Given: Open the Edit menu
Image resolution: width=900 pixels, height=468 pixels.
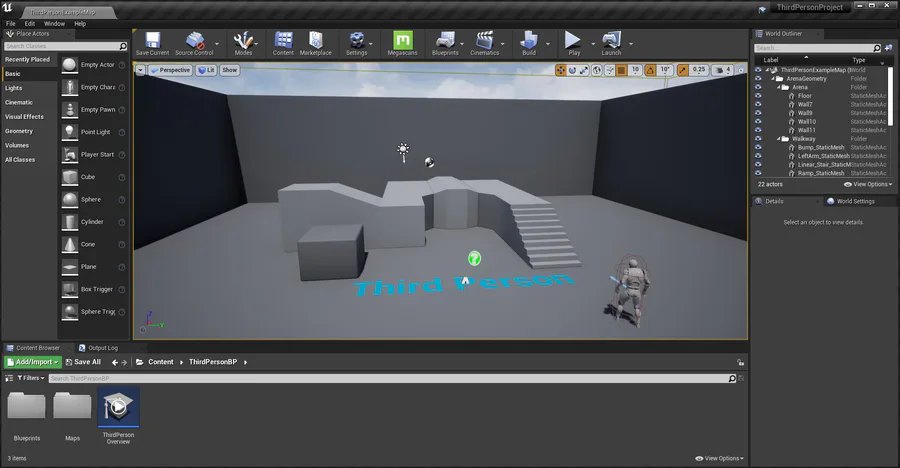Looking at the screenshot, I should click(30, 24).
